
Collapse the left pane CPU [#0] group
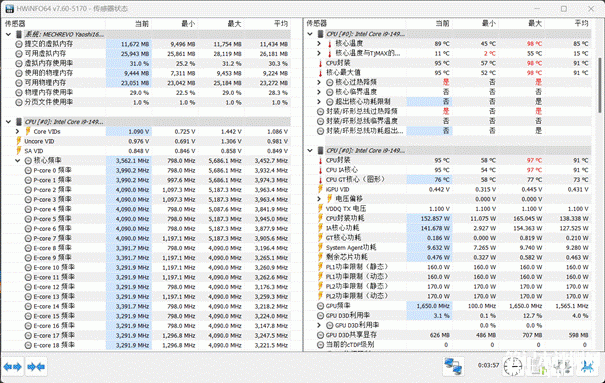(x=8, y=122)
